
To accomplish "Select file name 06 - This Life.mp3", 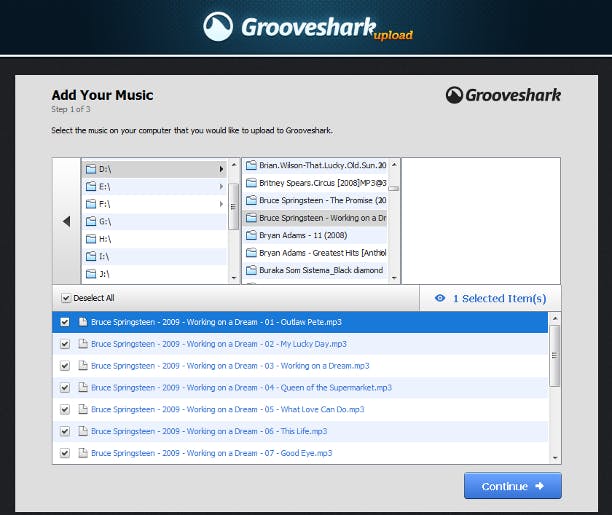I will pyautogui.click(x=209, y=431).
